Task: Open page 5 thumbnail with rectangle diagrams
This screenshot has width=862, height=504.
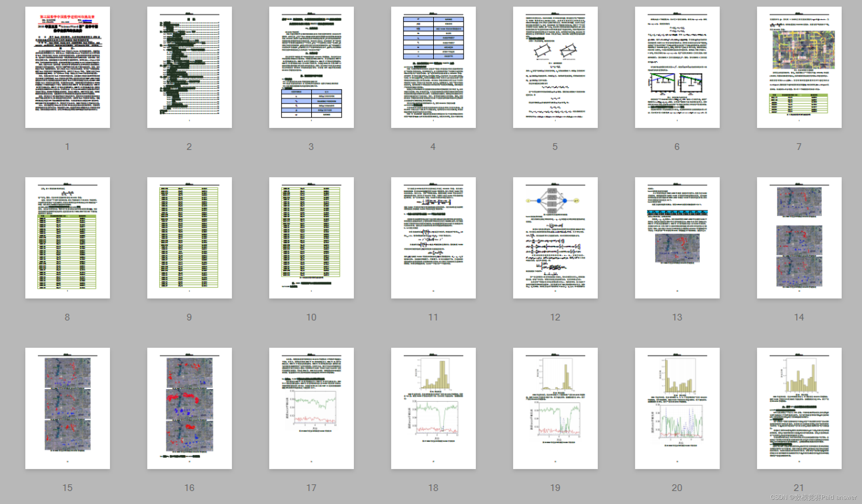Action: [x=555, y=67]
